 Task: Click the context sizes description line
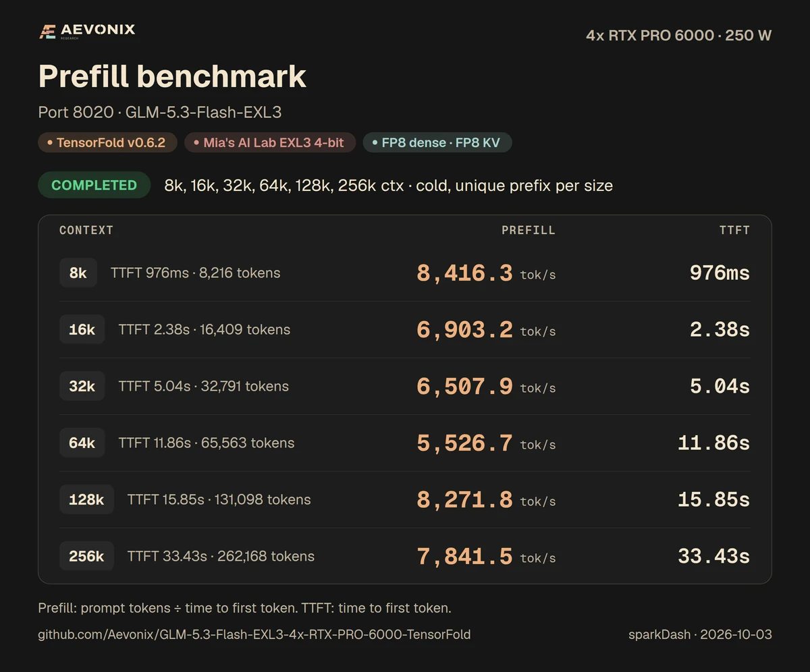coord(389,186)
